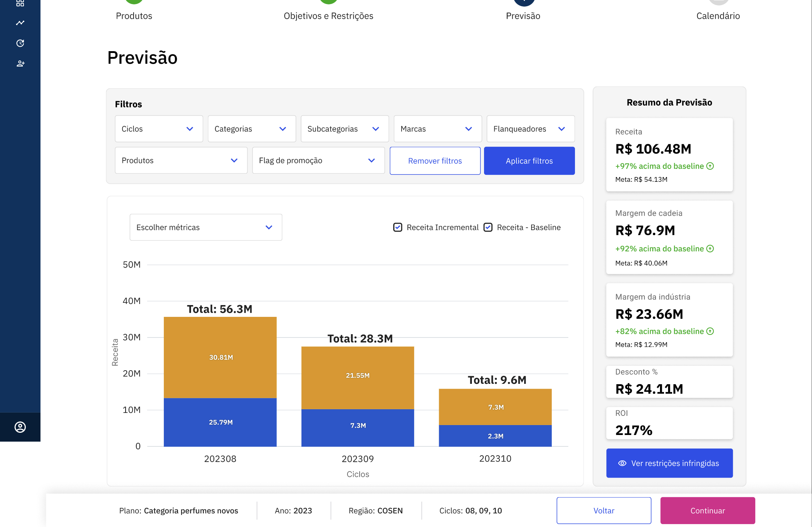This screenshot has width=812, height=527.
Task: Open the user profile avatar icon
Action: [x=20, y=427]
